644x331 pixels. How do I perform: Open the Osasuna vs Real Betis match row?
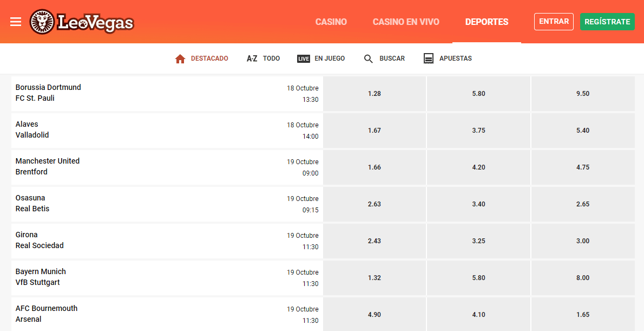click(x=162, y=204)
